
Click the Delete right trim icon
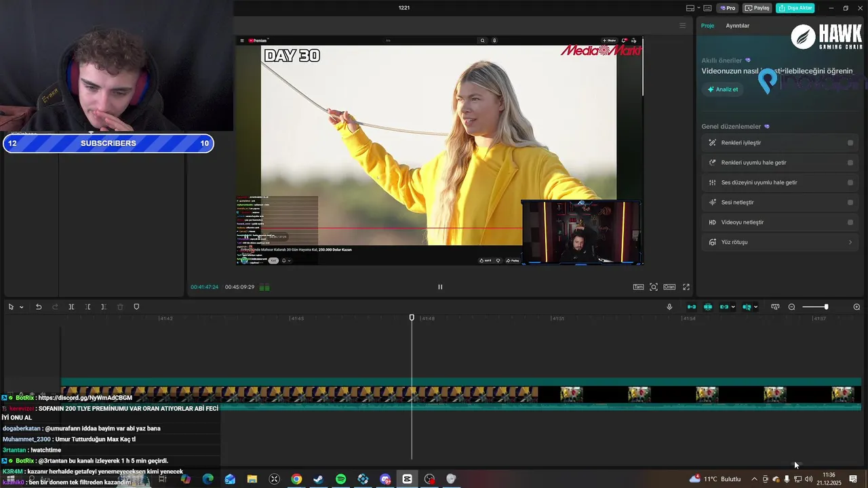tap(104, 307)
